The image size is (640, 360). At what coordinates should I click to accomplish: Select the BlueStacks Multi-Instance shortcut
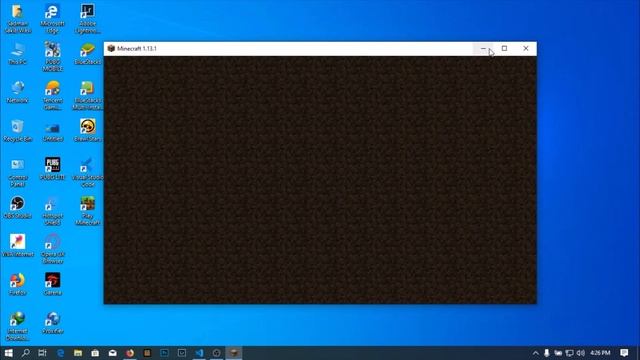[87, 95]
